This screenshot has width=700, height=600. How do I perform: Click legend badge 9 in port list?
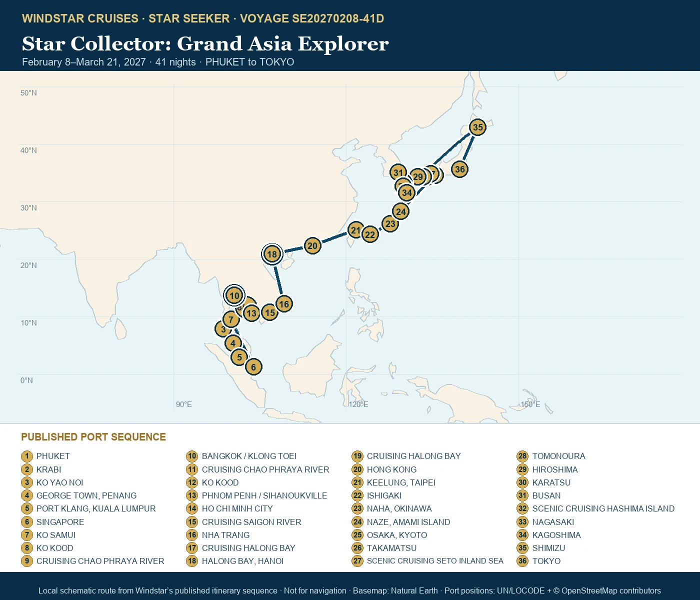click(x=27, y=561)
